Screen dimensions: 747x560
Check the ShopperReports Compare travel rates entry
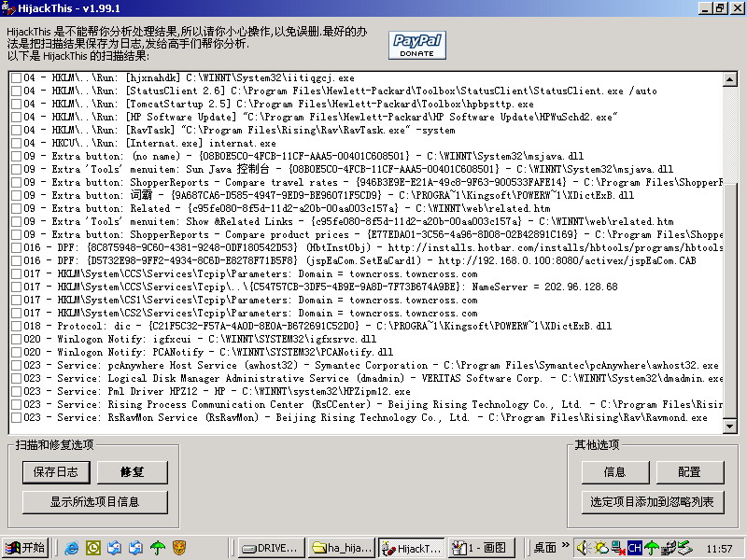16,182
